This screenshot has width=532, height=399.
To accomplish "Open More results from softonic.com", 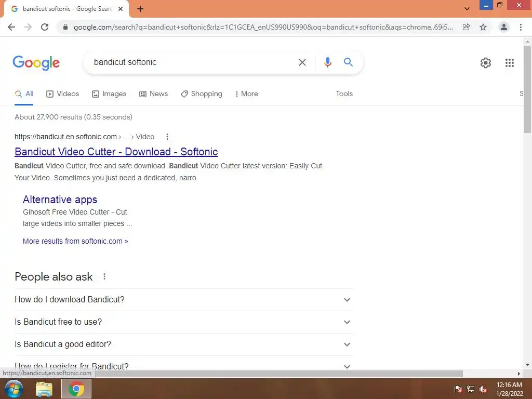I will [x=75, y=241].
